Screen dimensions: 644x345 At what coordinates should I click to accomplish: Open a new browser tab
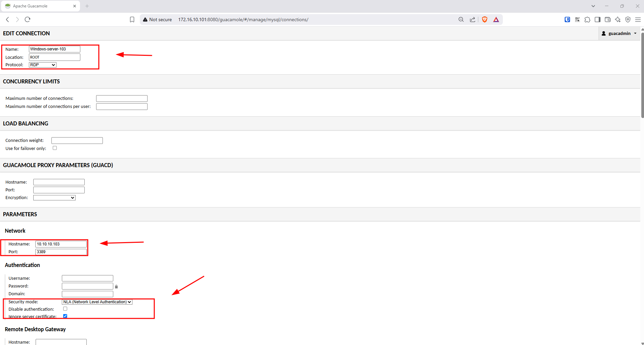tap(87, 6)
